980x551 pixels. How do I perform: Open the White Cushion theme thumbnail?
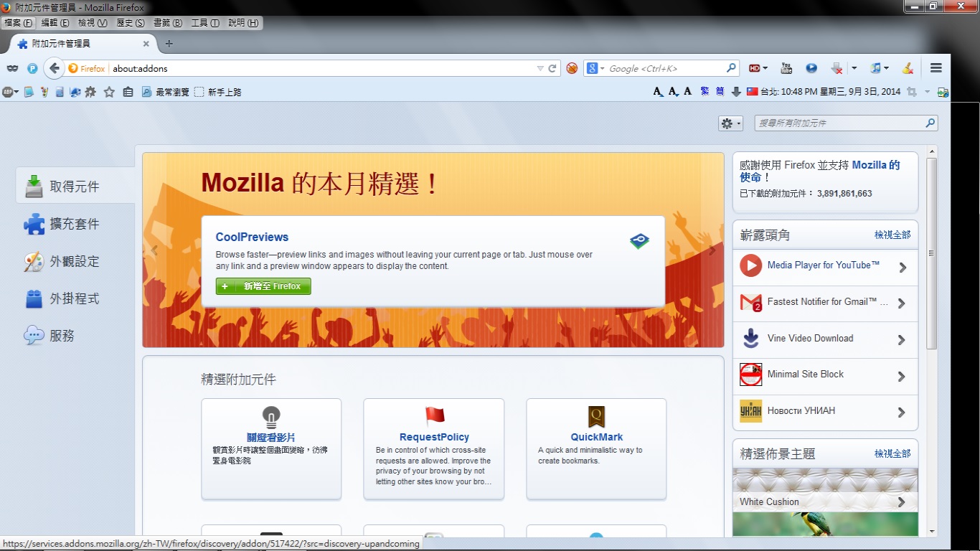tap(825, 489)
